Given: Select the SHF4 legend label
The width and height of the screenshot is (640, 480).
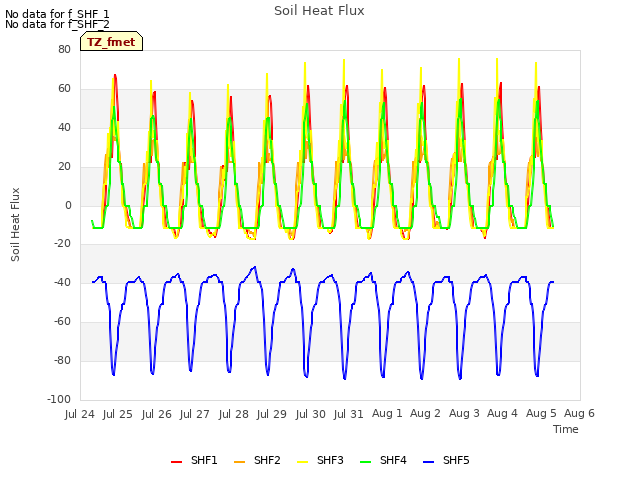Looking at the screenshot, I should click(393, 460).
